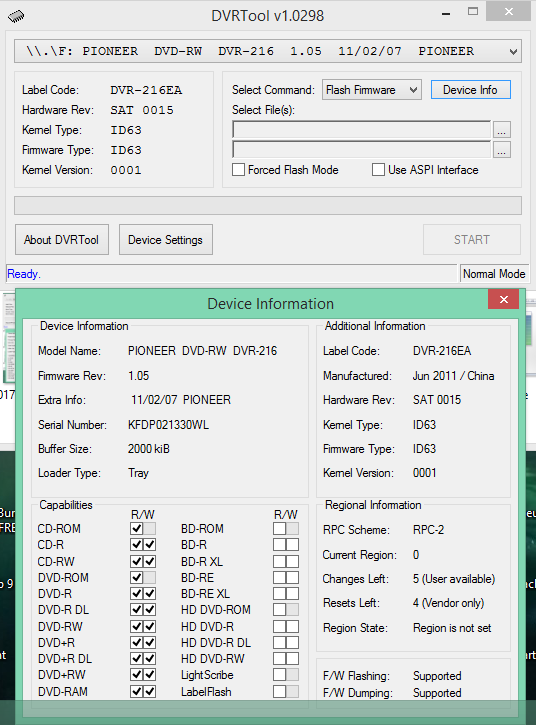Click the Device Information dialog title bar
Screen dimensions: 536x725
click(x=270, y=303)
